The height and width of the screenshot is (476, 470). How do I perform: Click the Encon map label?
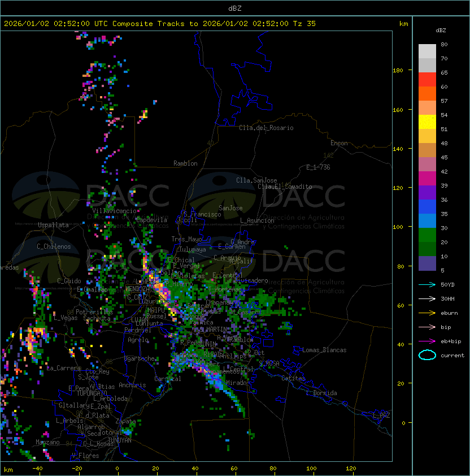pyautogui.click(x=339, y=143)
